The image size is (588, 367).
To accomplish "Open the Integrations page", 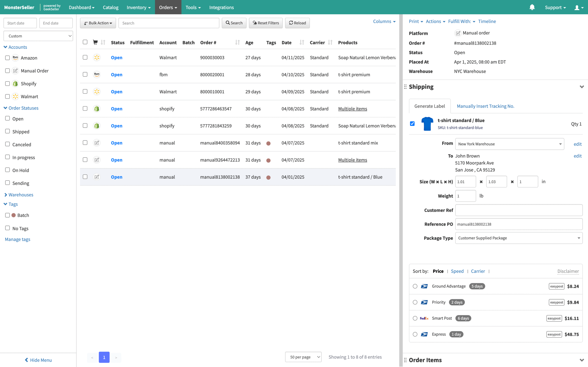I will (221, 7).
